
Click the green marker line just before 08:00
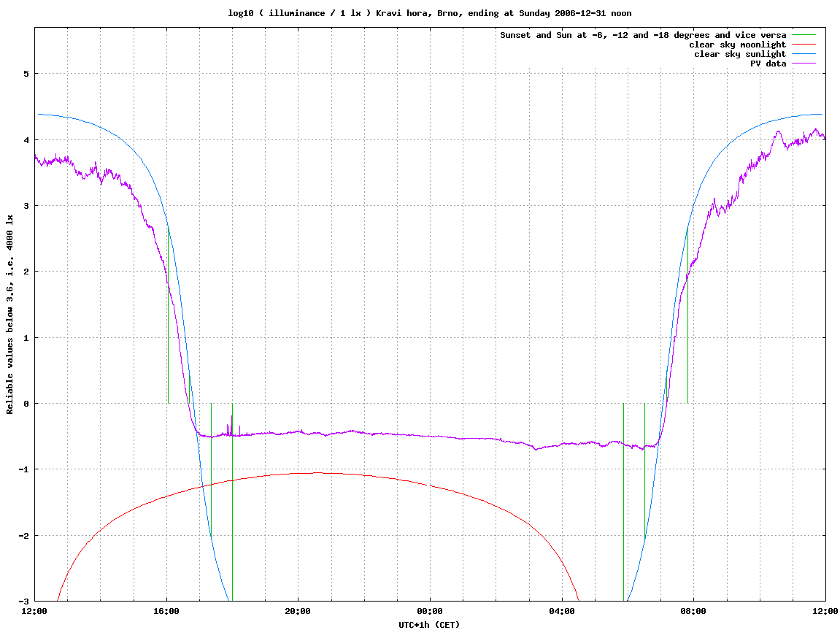[688, 316]
